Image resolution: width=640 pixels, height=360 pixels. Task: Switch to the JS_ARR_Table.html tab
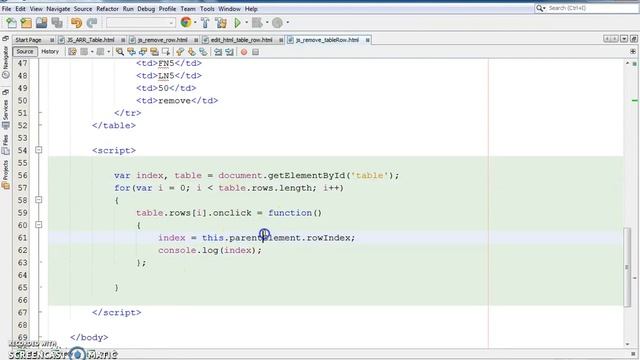pos(91,40)
